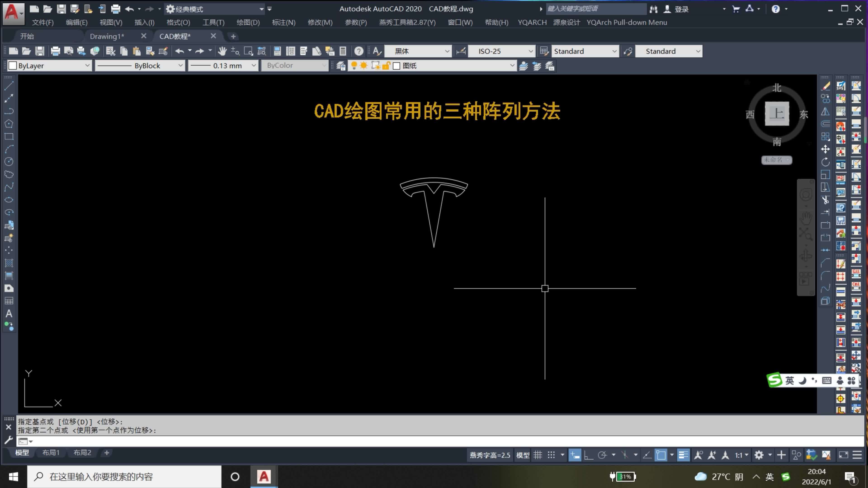Toggle Ortho mode in status bar
This screenshot has width=868, height=488.
pyautogui.click(x=588, y=455)
